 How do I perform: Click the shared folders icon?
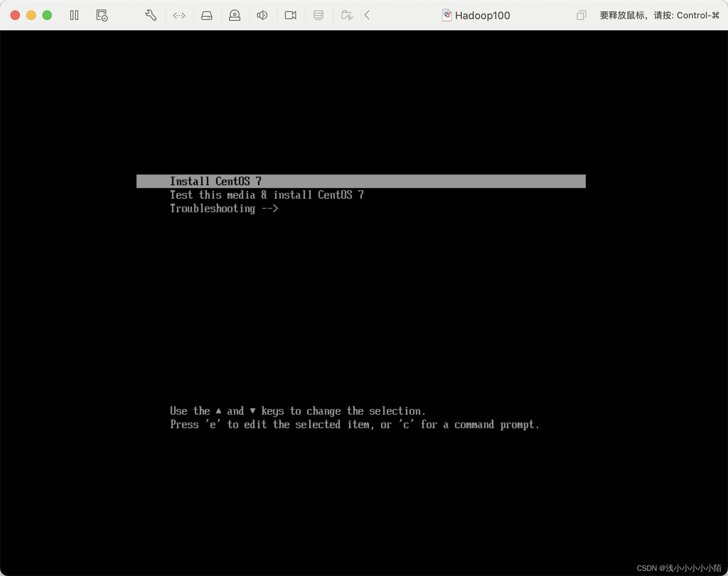pyautogui.click(x=347, y=16)
